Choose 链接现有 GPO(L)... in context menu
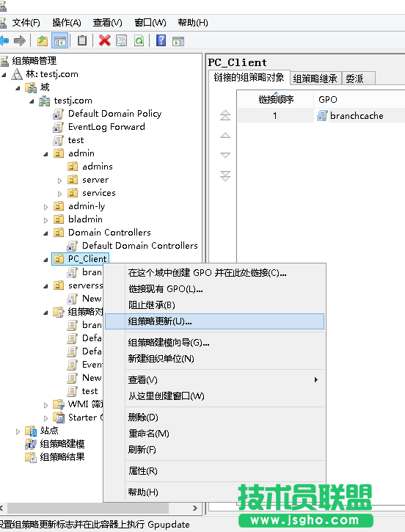 [214, 288]
